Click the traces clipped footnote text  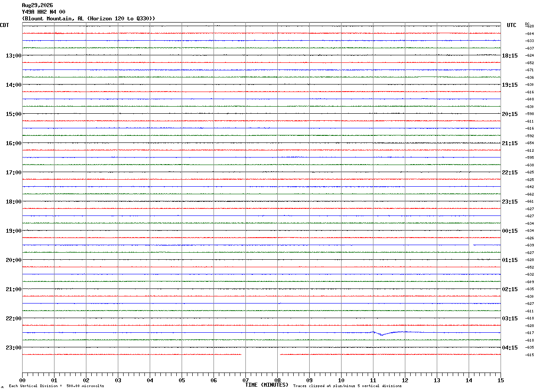347,386
